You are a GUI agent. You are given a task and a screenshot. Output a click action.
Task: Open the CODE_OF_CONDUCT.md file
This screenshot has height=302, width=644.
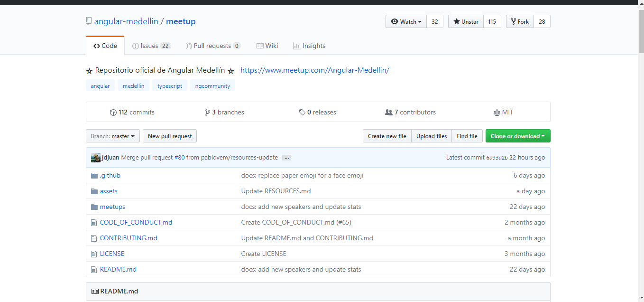tap(136, 223)
